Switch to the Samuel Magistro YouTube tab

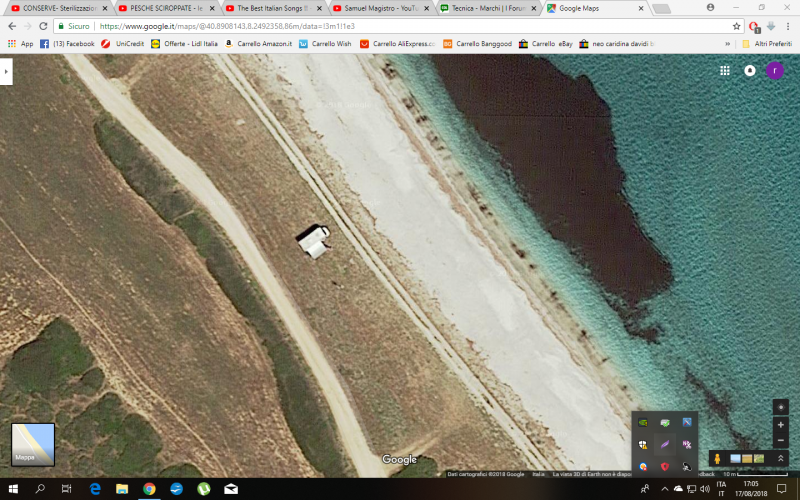click(378, 8)
